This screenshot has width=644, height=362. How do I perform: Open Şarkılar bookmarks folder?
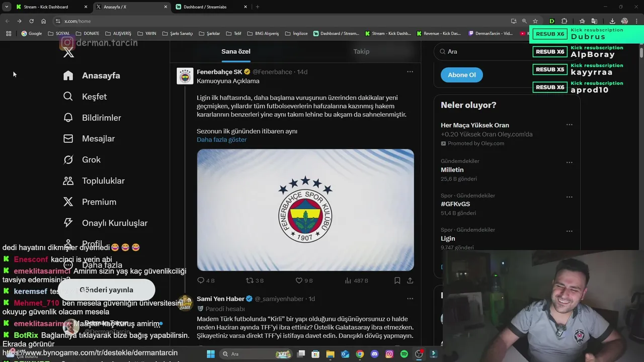pos(210,34)
